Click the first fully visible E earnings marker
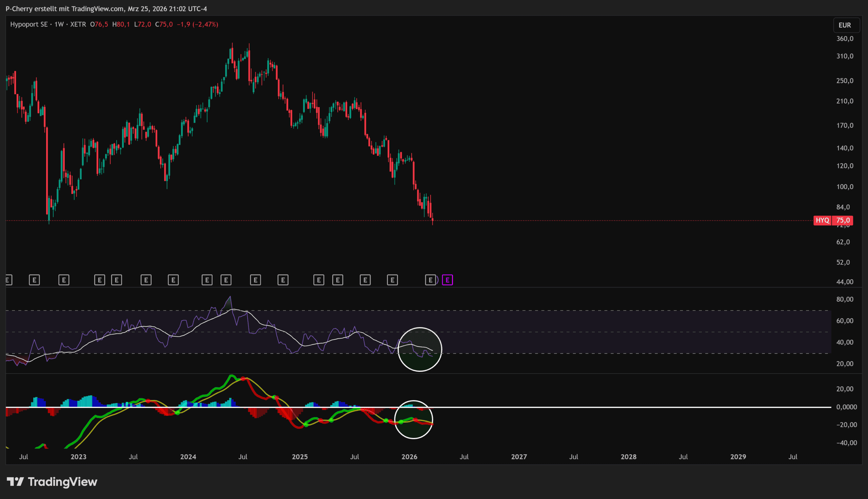 tap(34, 280)
